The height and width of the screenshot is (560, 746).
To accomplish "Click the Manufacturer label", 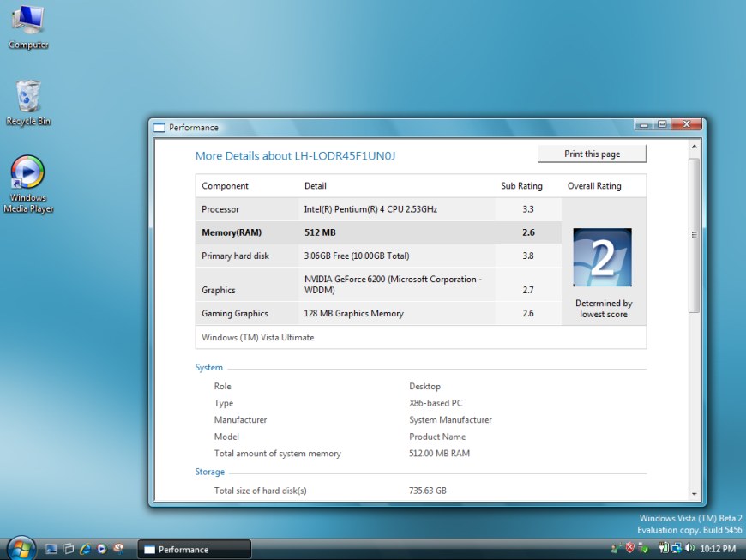I will [241, 420].
